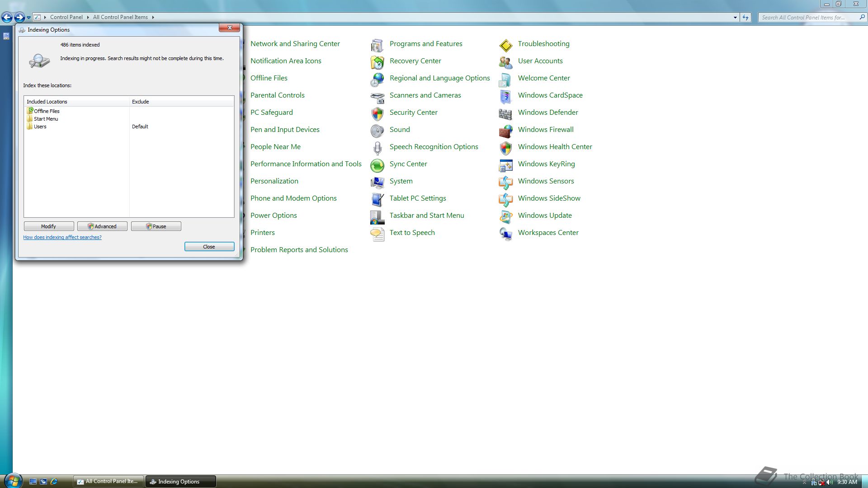Click the Windows Update icon
868x488 pixels.
tap(505, 217)
